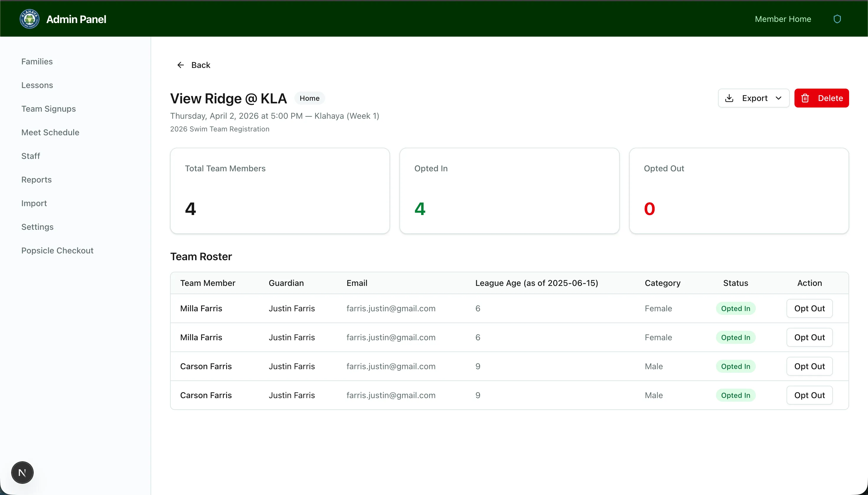Click the Klahaya frog logo icon
The width and height of the screenshot is (868, 495).
(x=29, y=19)
